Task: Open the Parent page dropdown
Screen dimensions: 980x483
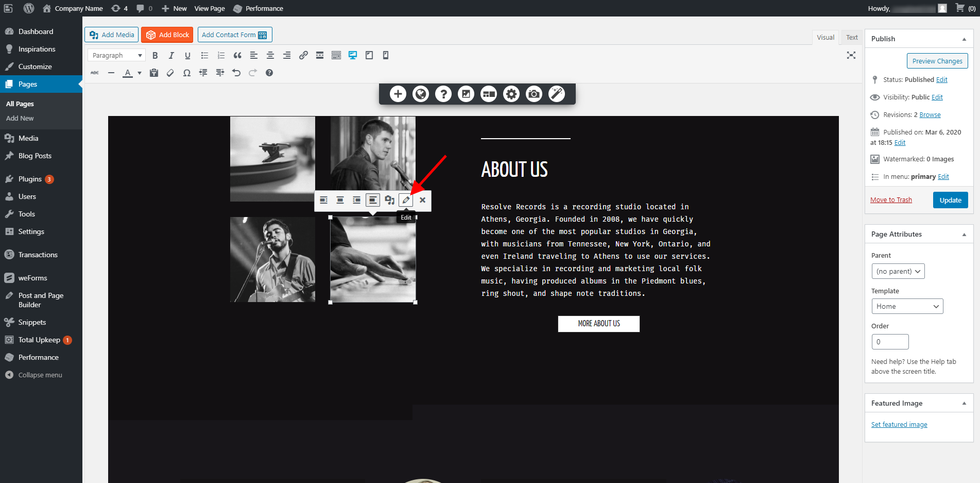Action: tap(898, 271)
